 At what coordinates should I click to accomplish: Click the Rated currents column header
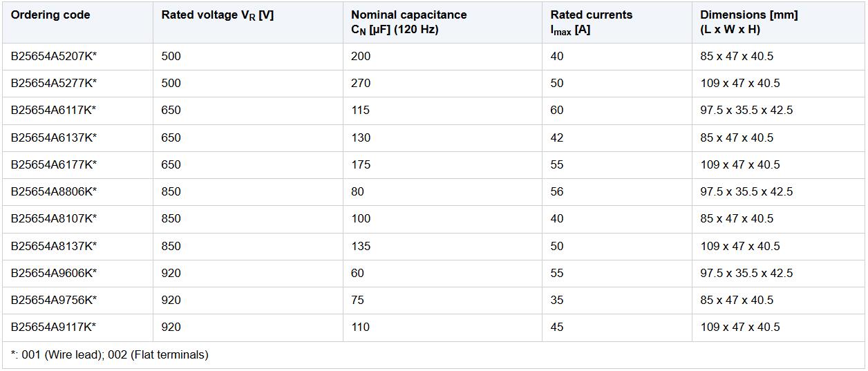tap(592, 22)
